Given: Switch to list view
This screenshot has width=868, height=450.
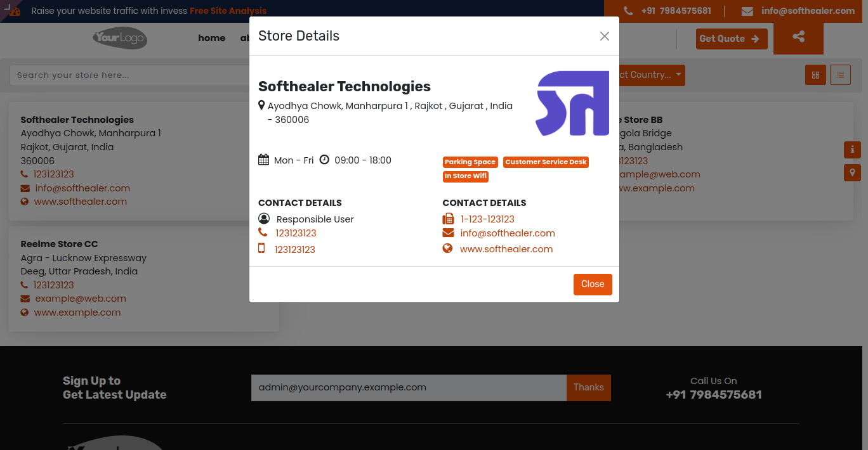Looking at the screenshot, I should (840, 75).
